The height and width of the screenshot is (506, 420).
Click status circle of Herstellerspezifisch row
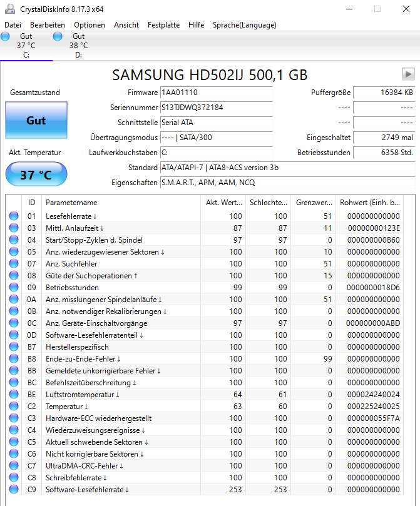click(x=14, y=347)
